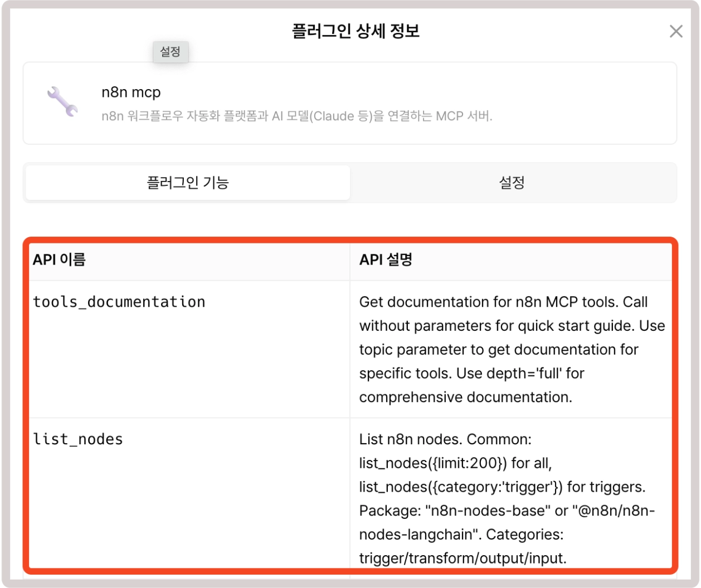Click the n8n mcp wrench icon
Screen dimensions: 701x588
tap(62, 101)
